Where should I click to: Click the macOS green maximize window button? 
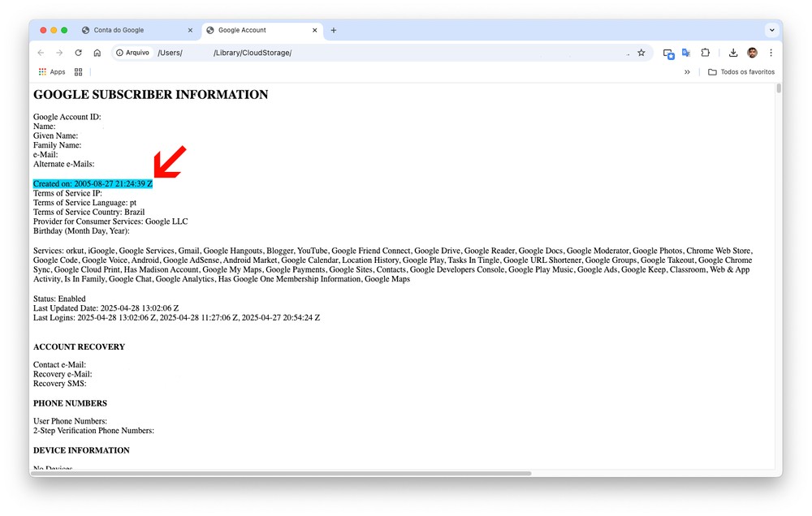pos(64,30)
